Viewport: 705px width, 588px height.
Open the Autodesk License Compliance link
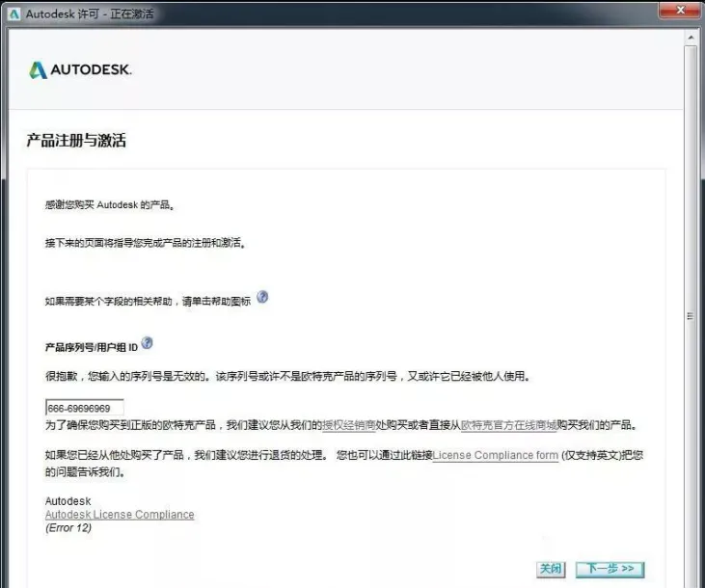point(120,515)
